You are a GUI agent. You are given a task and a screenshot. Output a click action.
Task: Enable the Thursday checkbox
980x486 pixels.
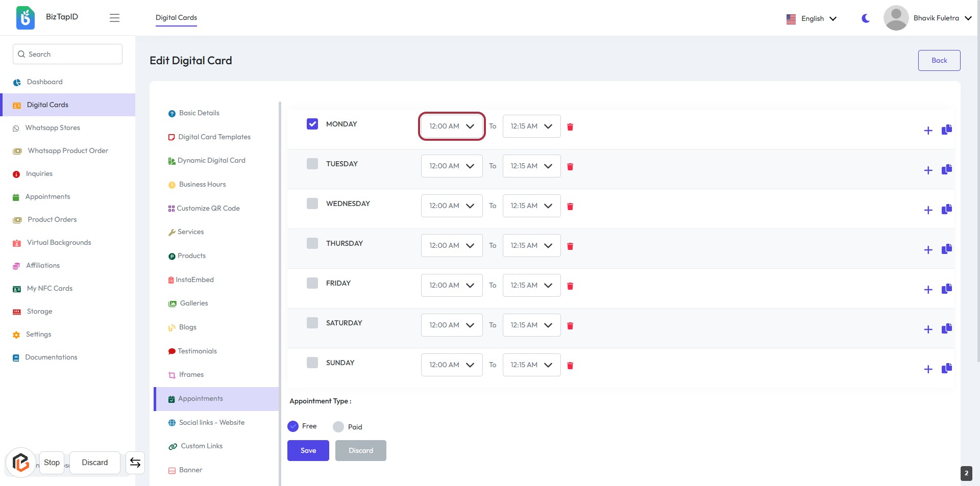(x=312, y=243)
